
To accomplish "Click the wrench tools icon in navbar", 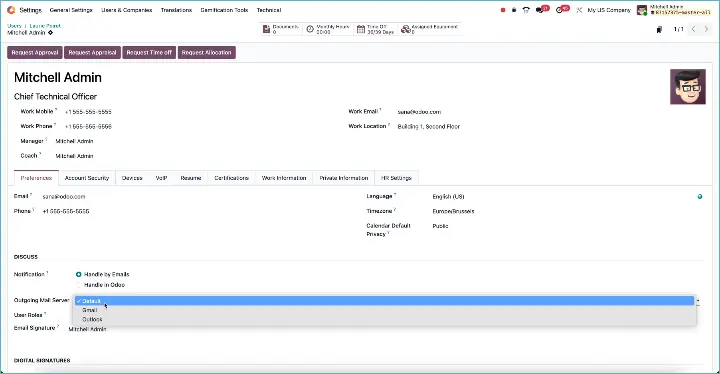I will pos(579,10).
